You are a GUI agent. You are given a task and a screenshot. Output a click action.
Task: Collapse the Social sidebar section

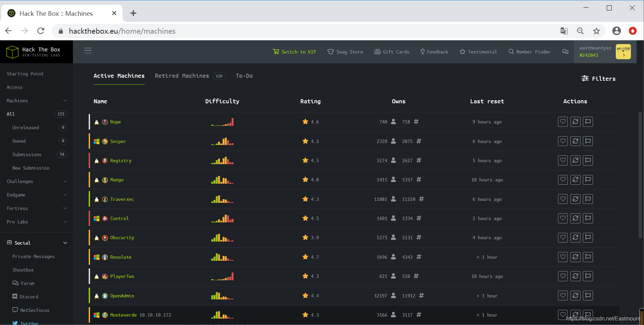coord(36,243)
